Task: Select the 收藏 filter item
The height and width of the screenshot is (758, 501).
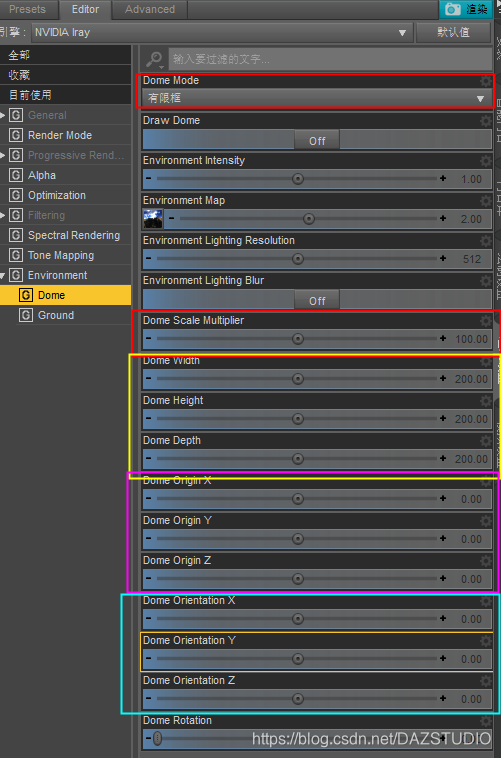Action: (x=65, y=75)
